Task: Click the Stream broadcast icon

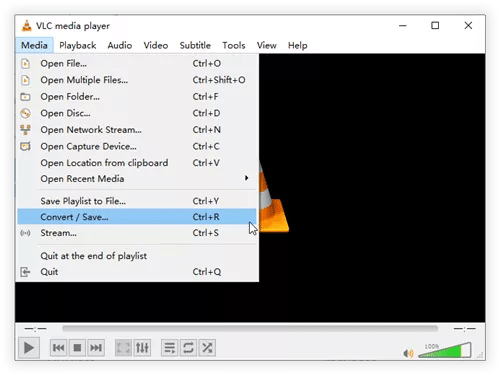Action: tap(25, 233)
